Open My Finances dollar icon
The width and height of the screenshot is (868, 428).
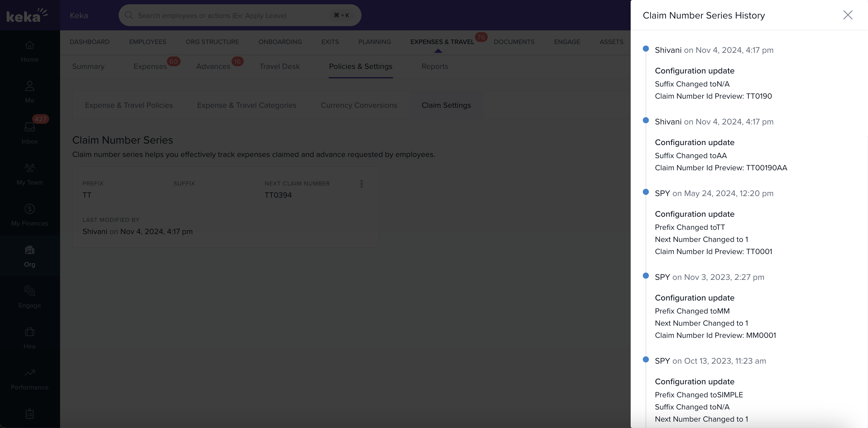tap(30, 209)
